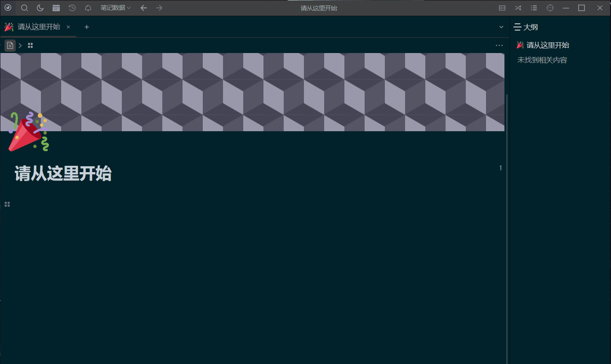Open the document more options ellipsis
The width and height of the screenshot is (611, 364).
[499, 45]
